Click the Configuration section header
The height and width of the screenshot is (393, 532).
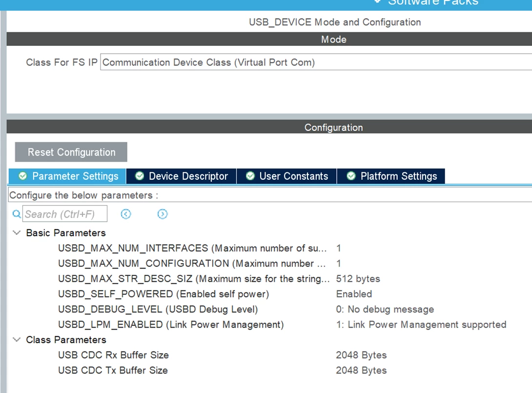click(269, 127)
